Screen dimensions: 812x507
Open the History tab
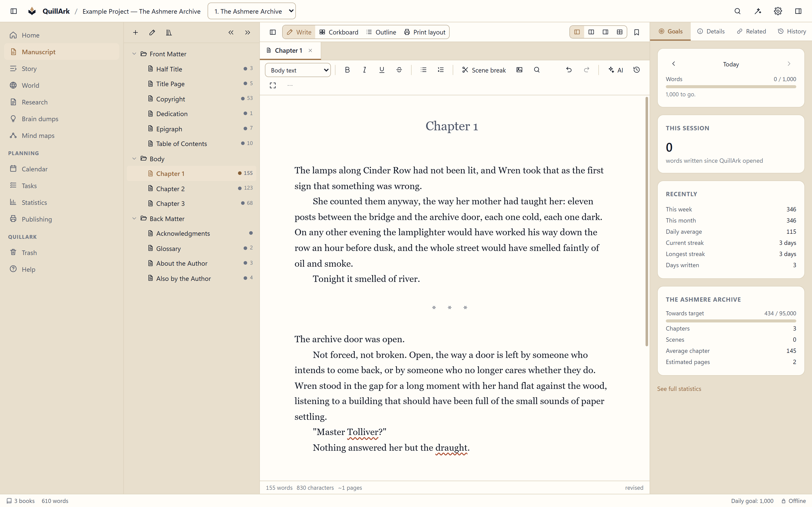click(x=792, y=31)
